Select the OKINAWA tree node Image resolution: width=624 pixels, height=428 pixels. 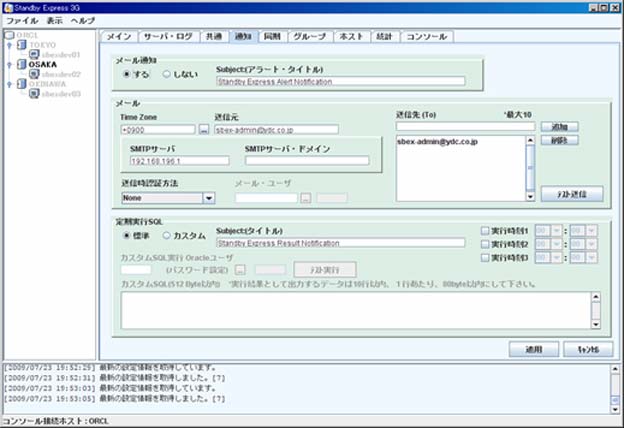pyautogui.click(x=47, y=84)
